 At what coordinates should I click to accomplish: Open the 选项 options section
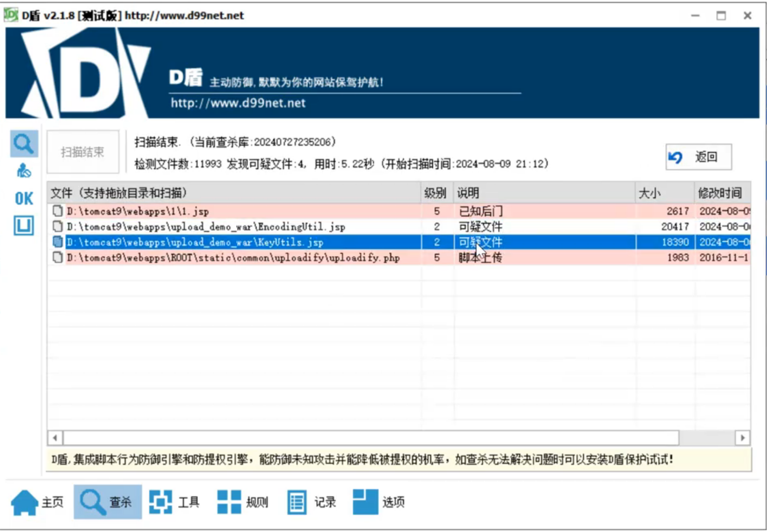click(x=379, y=502)
